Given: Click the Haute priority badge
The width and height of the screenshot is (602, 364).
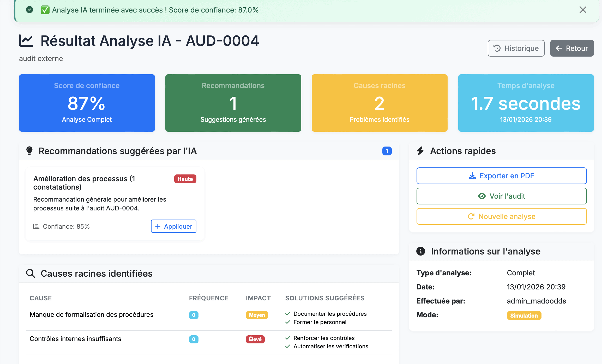Looking at the screenshot, I should 185,179.
